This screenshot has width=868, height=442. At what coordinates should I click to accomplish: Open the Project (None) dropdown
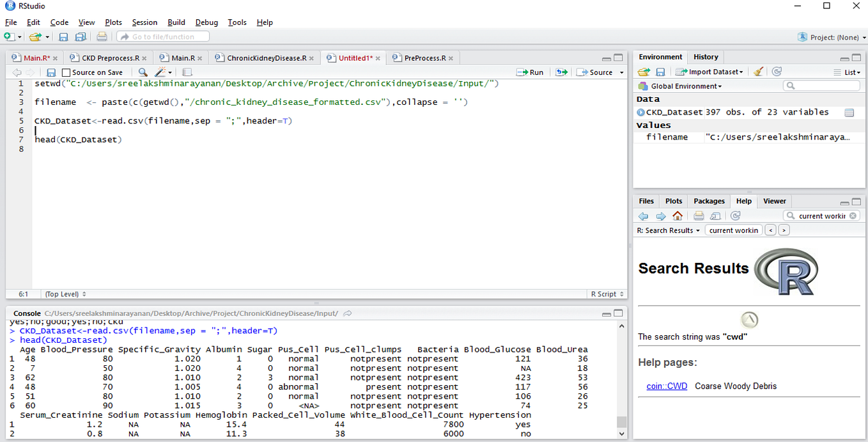832,37
